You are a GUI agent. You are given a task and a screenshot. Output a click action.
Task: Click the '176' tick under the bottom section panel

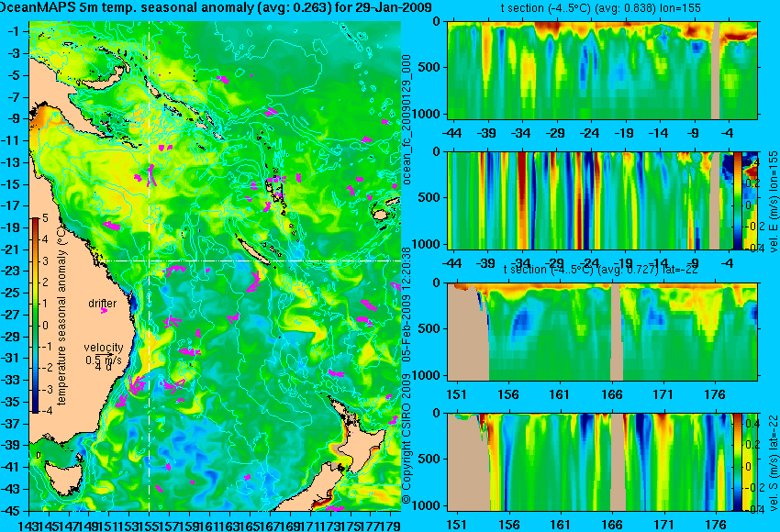click(716, 525)
